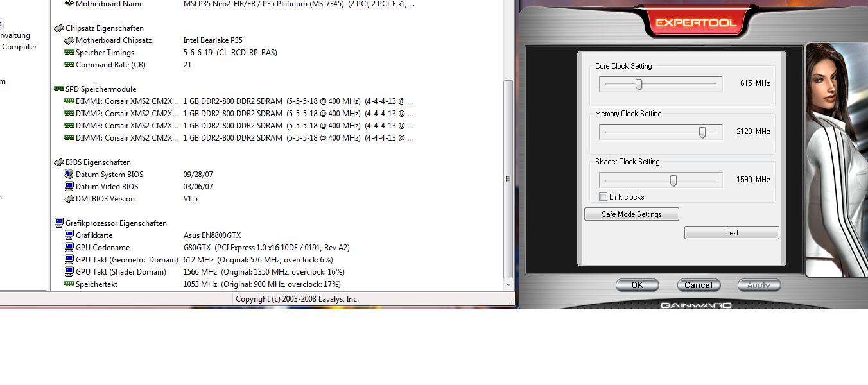Click the 1053 MHz Speichertakt value

point(262,284)
